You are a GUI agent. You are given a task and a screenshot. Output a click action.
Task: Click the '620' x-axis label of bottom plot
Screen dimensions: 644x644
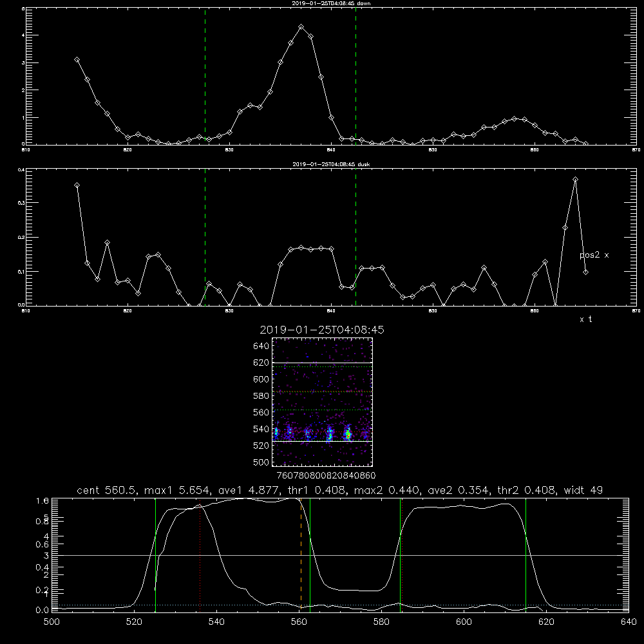[546, 622]
